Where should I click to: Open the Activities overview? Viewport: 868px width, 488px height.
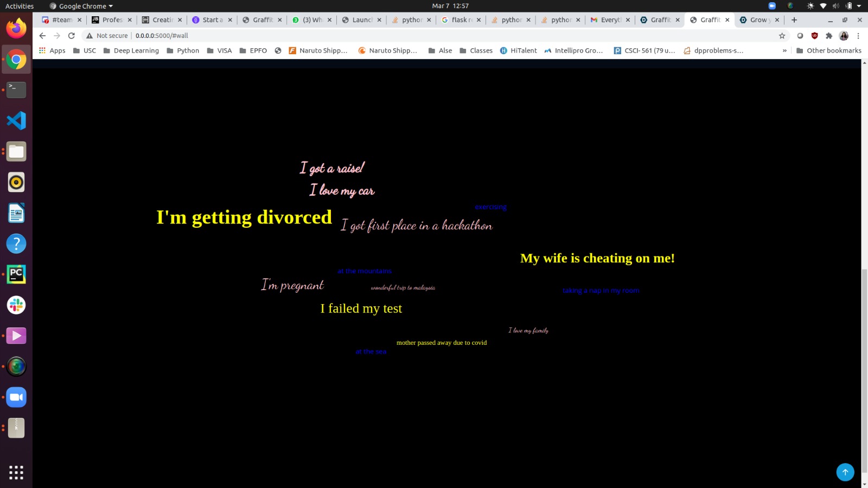pos(20,6)
